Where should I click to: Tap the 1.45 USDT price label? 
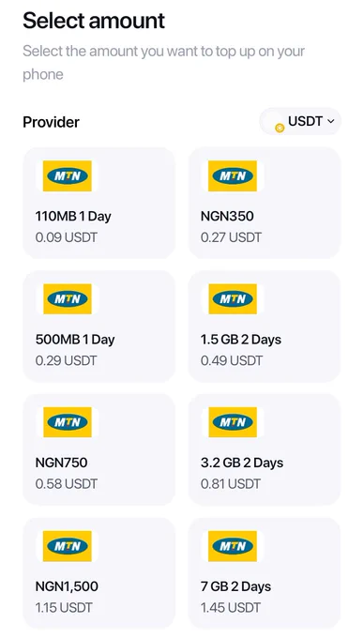point(231,608)
